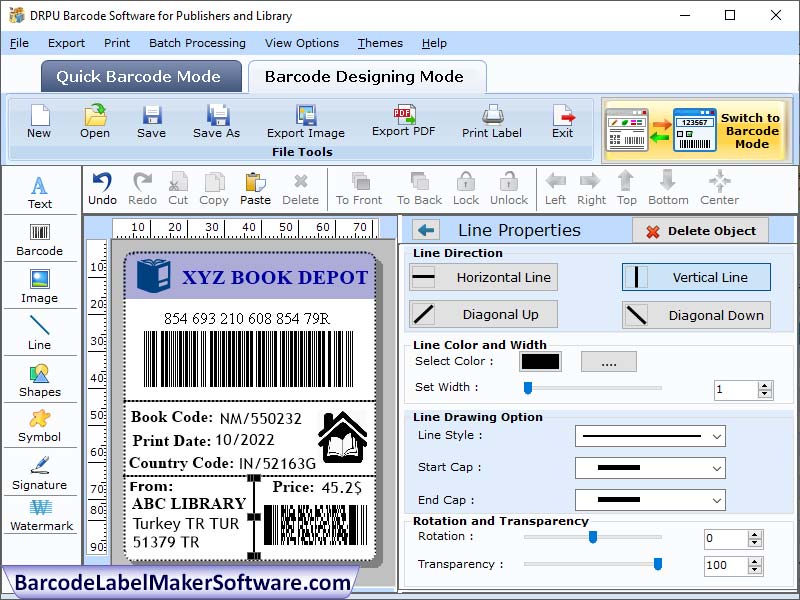Open the Batch Processing menu
The height and width of the screenshot is (600, 800).
tap(196, 43)
